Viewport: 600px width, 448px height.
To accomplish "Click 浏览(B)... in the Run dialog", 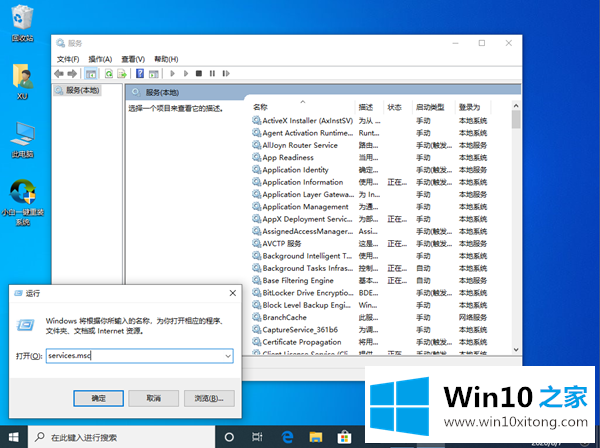I will pos(209,398).
